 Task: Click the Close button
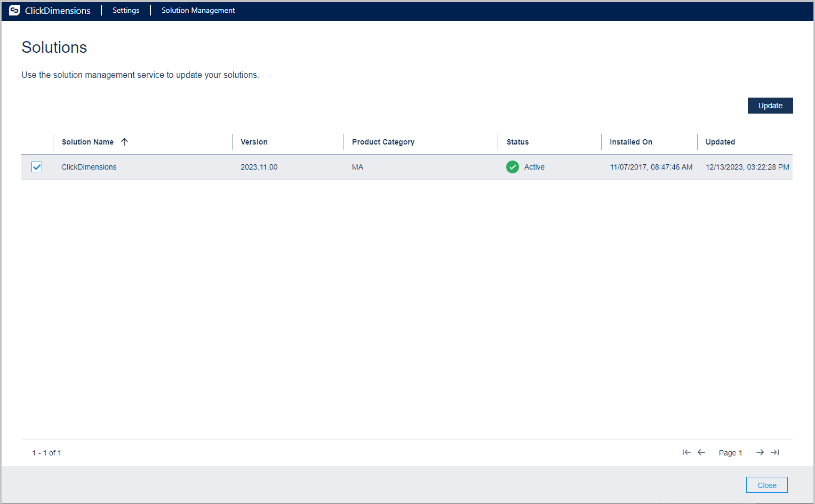tap(766, 485)
